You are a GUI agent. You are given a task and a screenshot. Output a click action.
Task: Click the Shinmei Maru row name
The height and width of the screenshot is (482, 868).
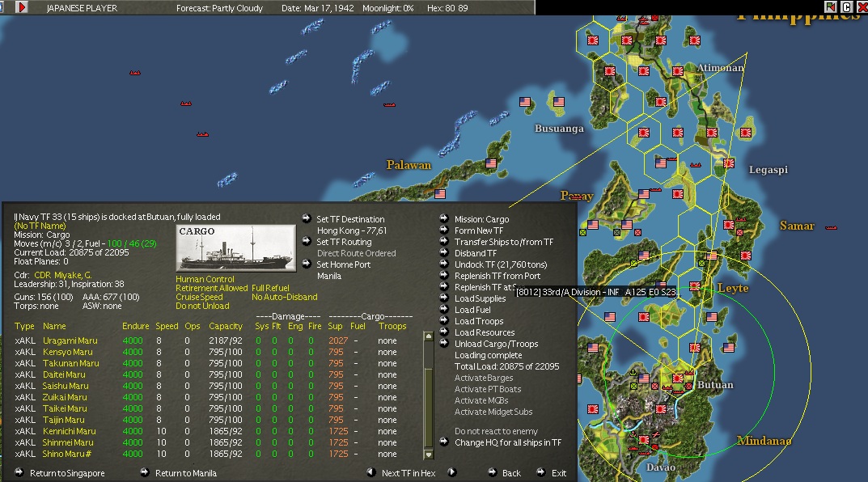click(68, 442)
